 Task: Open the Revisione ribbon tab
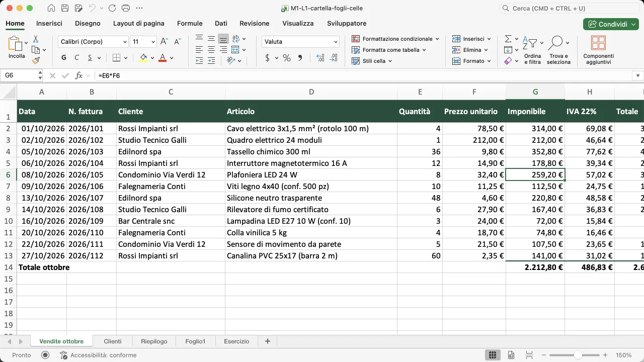coord(254,24)
